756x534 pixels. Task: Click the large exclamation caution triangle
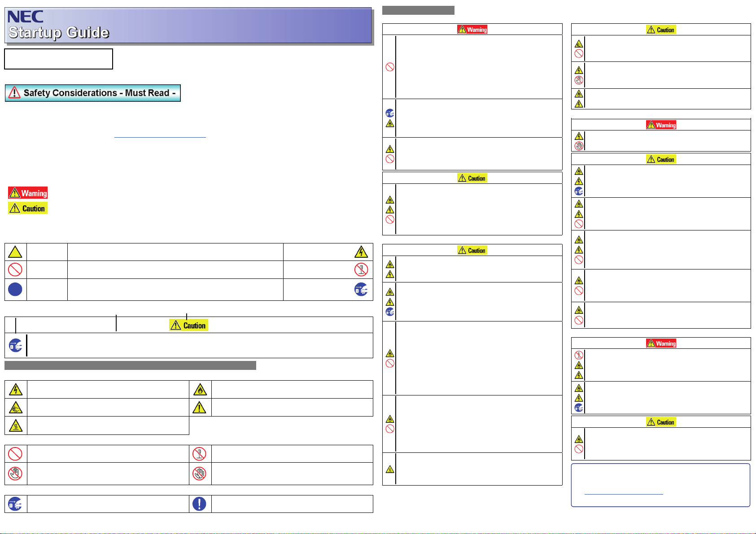pyautogui.click(x=200, y=407)
